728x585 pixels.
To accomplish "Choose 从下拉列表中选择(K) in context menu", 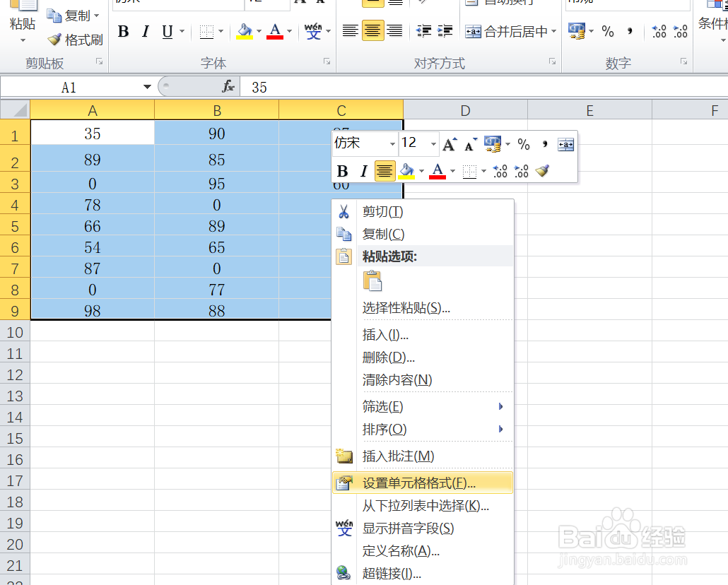I will [x=423, y=506].
